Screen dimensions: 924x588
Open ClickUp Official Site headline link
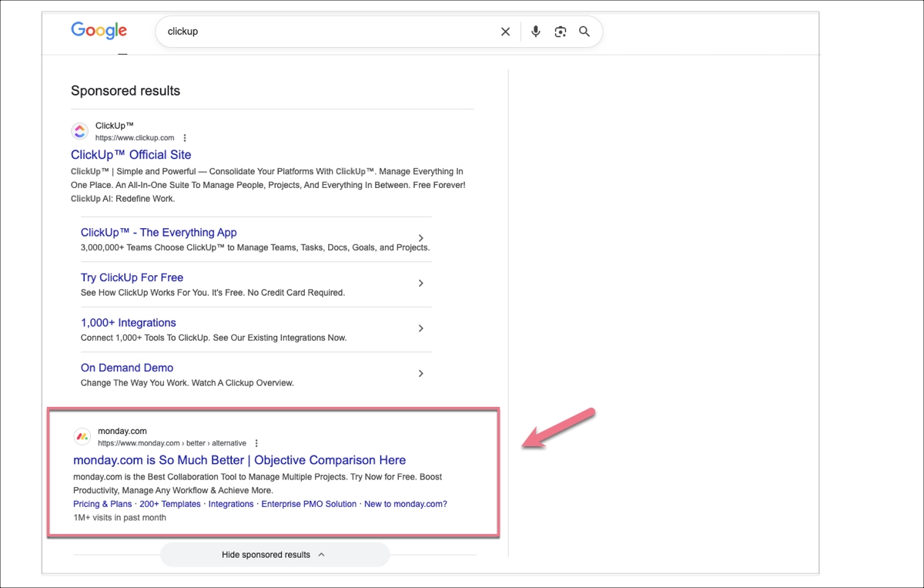point(131,155)
